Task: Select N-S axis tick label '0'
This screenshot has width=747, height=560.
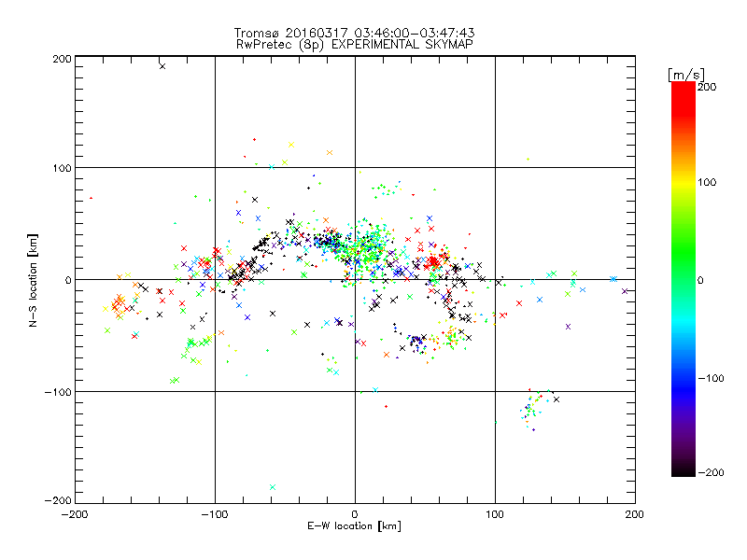Action: point(68,280)
